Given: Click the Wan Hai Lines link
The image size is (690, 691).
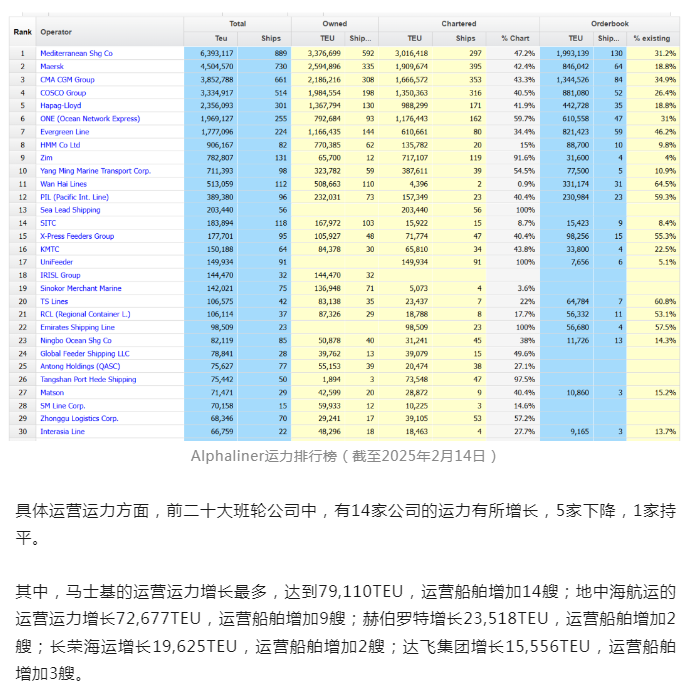Looking at the screenshot, I should pyautogui.click(x=63, y=184).
